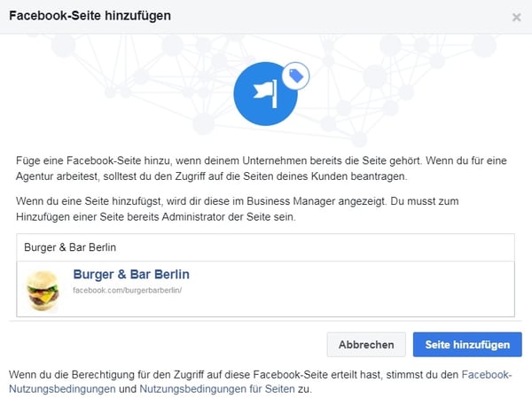
Task: Cancel with the Abbrechen button
Action: [x=366, y=345]
